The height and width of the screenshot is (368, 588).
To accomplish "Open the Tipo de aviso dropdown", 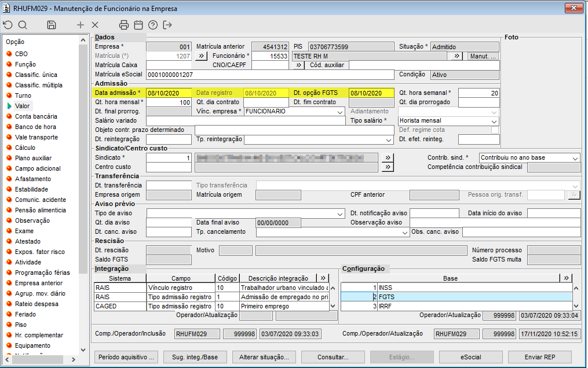I will pyautogui.click(x=341, y=214).
